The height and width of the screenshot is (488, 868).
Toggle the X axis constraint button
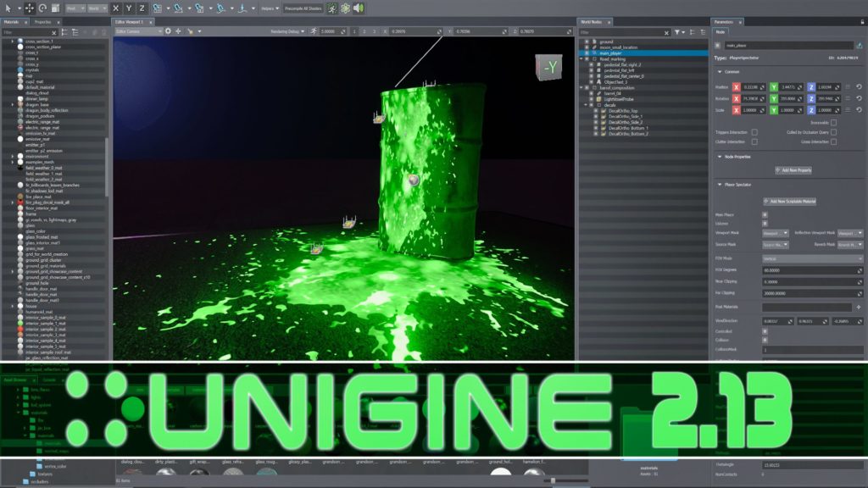click(115, 8)
